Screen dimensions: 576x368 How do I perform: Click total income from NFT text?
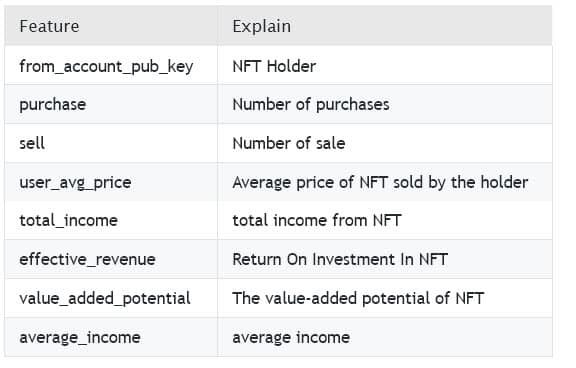point(317,220)
